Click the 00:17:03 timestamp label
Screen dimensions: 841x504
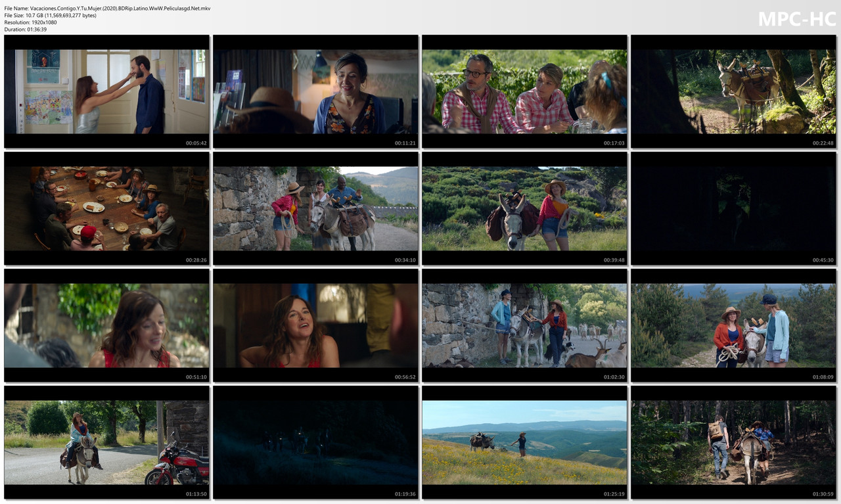(614, 143)
